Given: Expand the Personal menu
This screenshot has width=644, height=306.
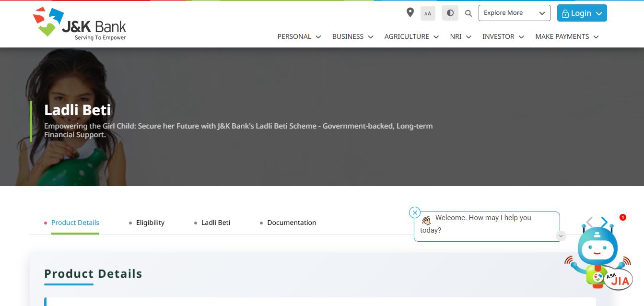Looking at the screenshot, I should [299, 36].
